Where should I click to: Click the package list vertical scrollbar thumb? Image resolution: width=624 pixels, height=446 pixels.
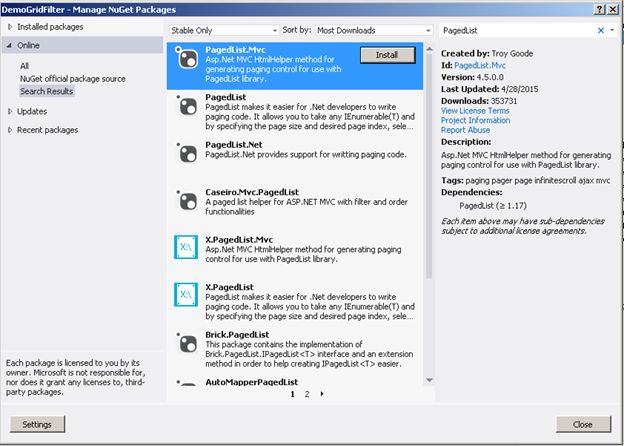pos(429,166)
